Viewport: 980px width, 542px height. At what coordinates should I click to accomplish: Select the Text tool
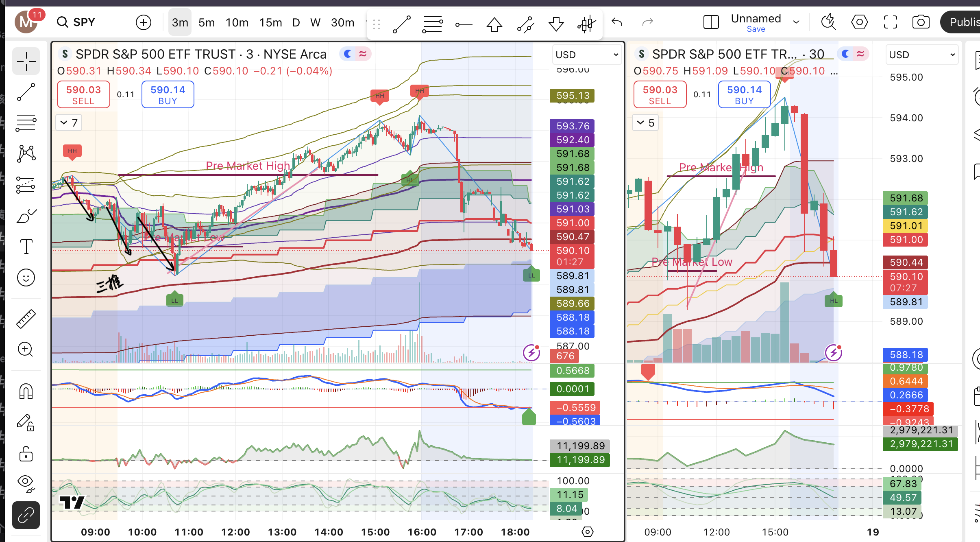click(x=26, y=247)
